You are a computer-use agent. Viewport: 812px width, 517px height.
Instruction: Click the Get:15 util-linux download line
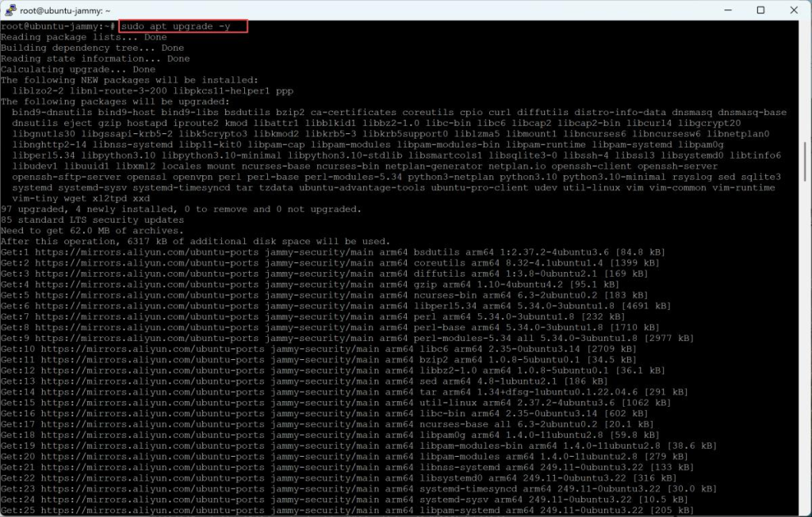335,404
